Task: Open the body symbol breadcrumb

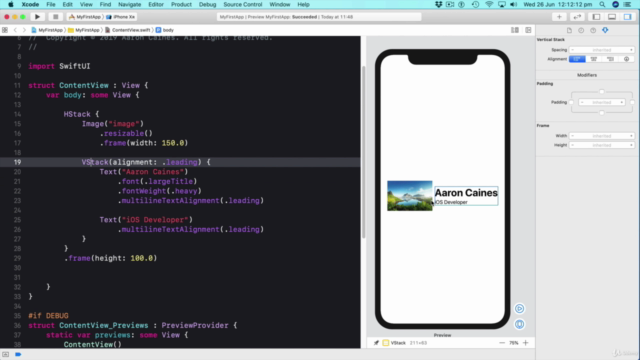Action: pos(165,30)
